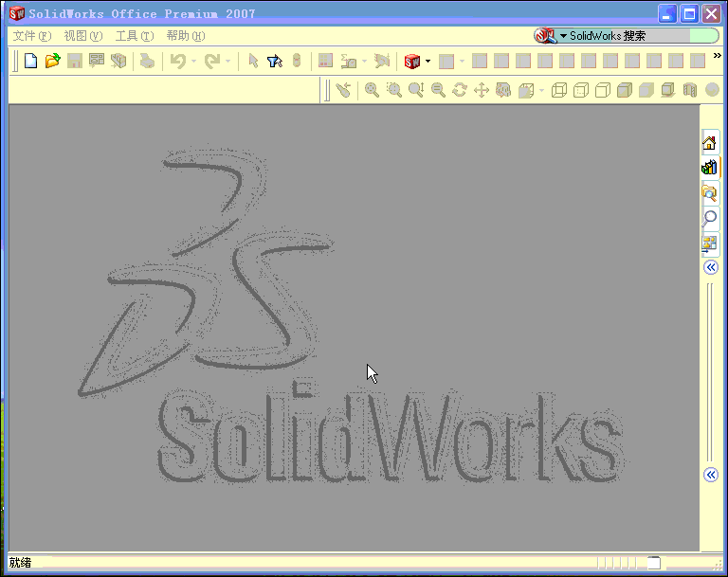Click the Zoom to Area icon

[393, 90]
